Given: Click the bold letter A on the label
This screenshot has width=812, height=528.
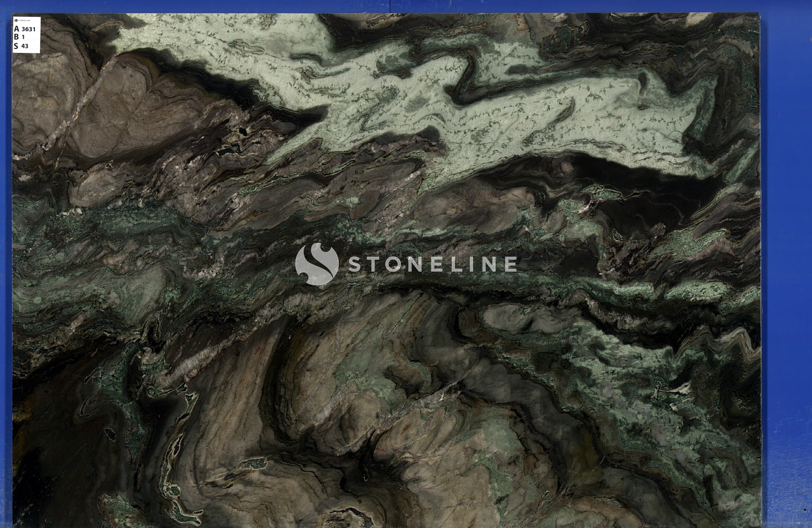Looking at the screenshot, I should pyautogui.click(x=16, y=29).
